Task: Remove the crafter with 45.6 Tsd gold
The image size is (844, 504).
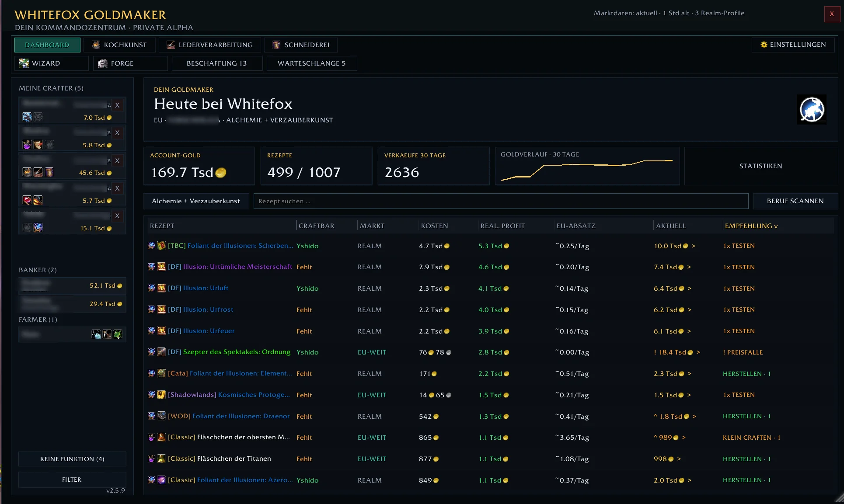Action: click(x=117, y=160)
